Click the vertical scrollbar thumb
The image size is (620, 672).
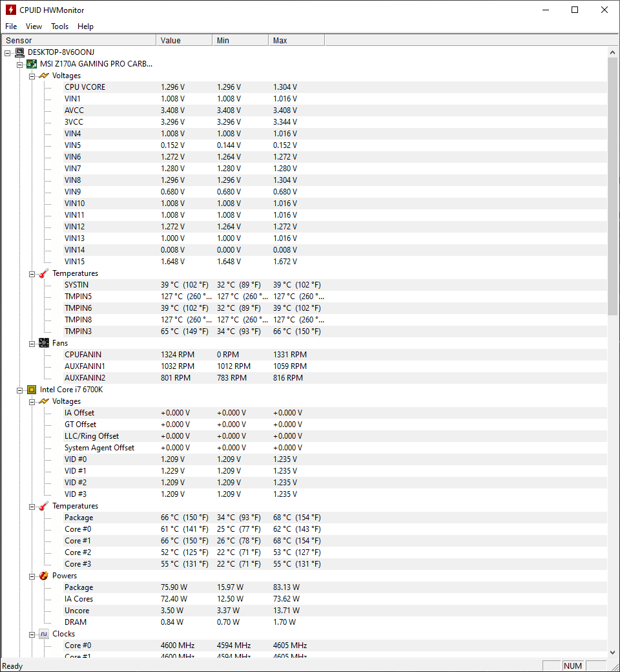[612, 187]
